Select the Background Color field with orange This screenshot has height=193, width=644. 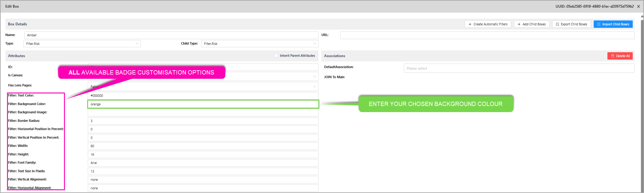point(203,104)
